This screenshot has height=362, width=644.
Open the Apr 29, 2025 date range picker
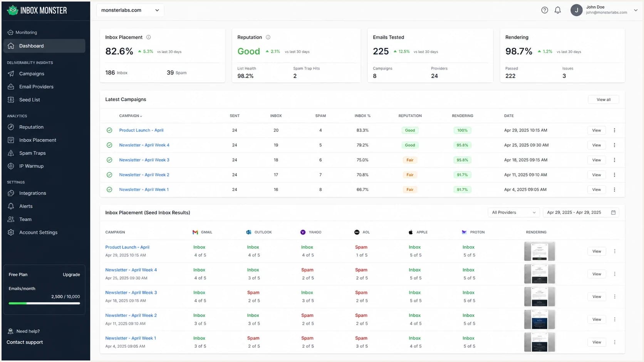click(581, 212)
